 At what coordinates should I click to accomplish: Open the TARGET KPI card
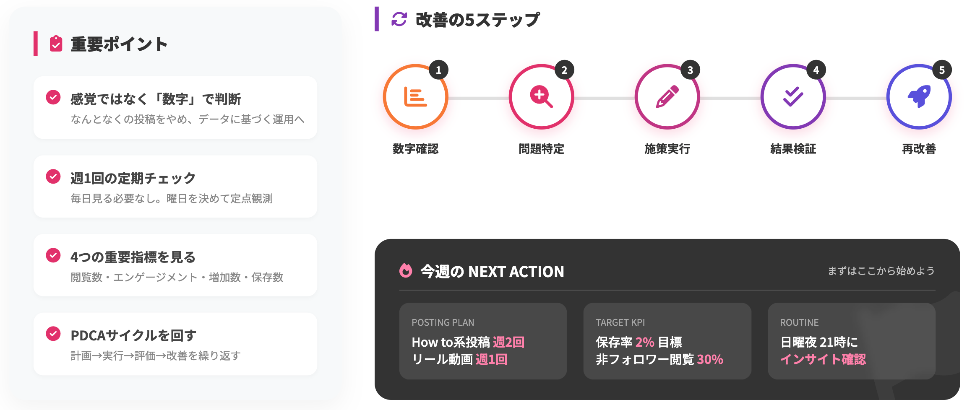[x=667, y=341]
